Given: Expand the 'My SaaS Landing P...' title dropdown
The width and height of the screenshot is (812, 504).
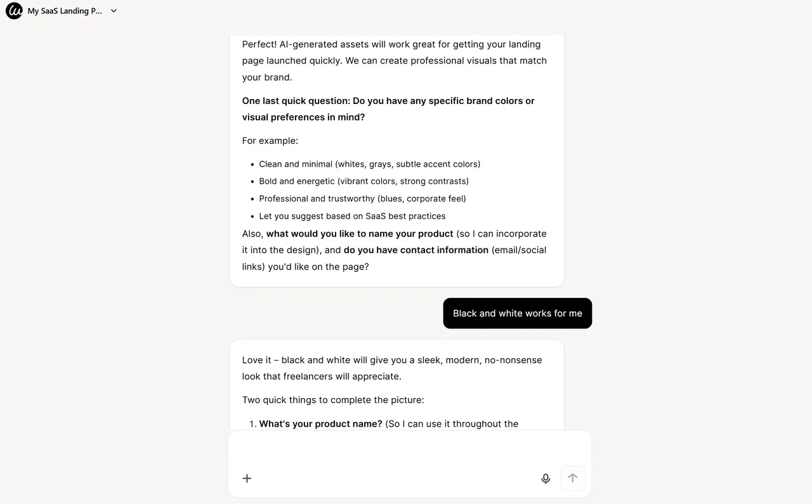Looking at the screenshot, I should [114, 11].
